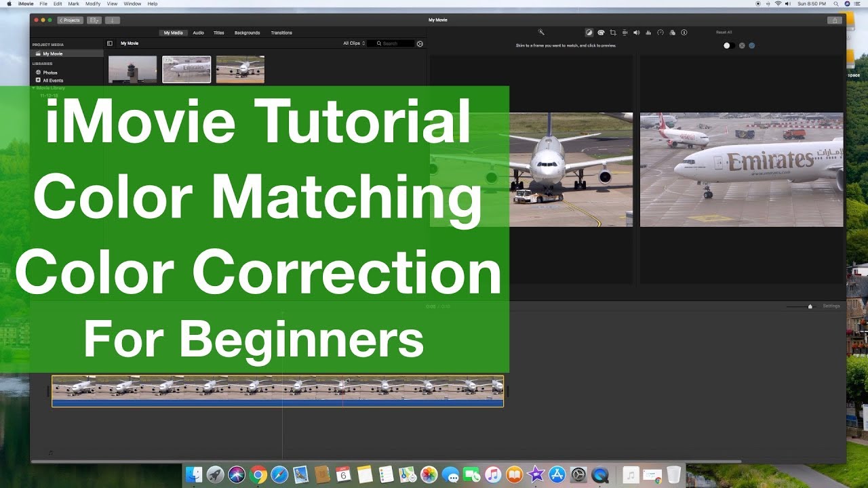Open Siri from the Dock
The image size is (868, 488).
237,474
